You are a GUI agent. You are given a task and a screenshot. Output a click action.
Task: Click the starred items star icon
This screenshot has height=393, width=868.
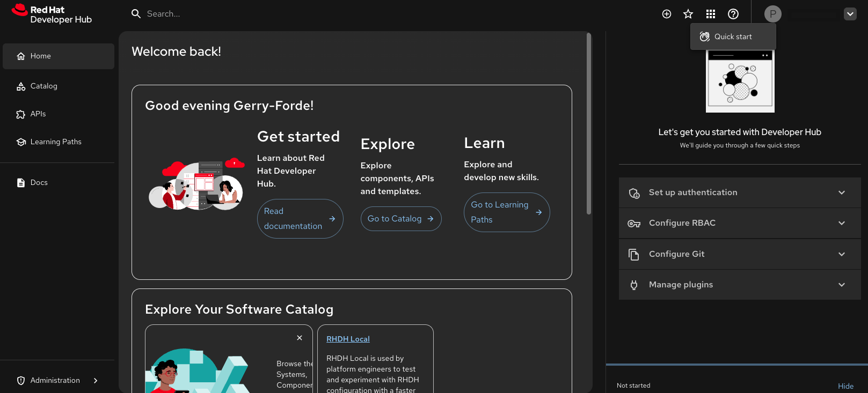pyautogui.click(x=688, y=14)
